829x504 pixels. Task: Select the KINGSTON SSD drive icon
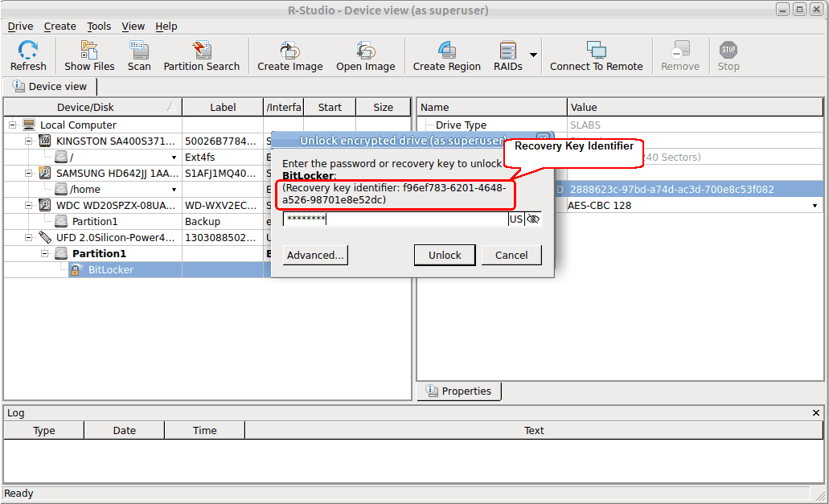[46, 141]
